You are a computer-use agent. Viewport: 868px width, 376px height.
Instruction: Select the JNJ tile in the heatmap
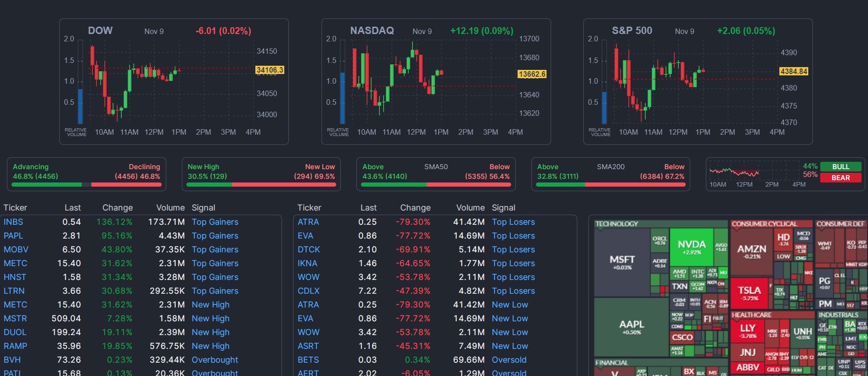[748, 353]
